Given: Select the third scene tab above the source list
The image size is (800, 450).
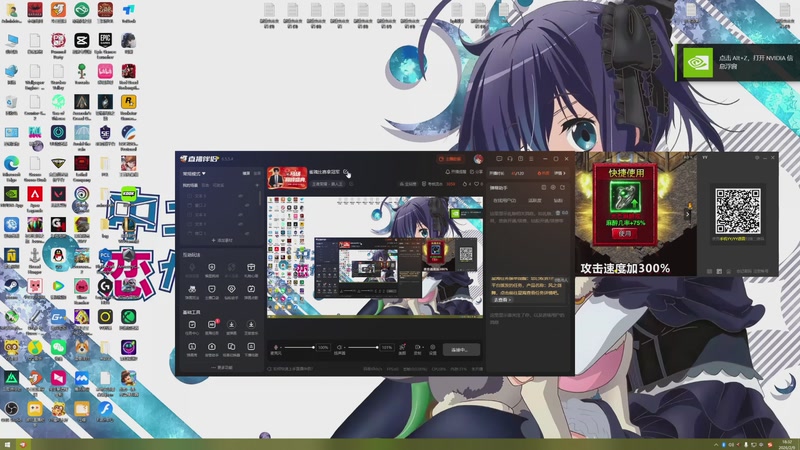Looking at the screenshot, I should tap(218, 185).
